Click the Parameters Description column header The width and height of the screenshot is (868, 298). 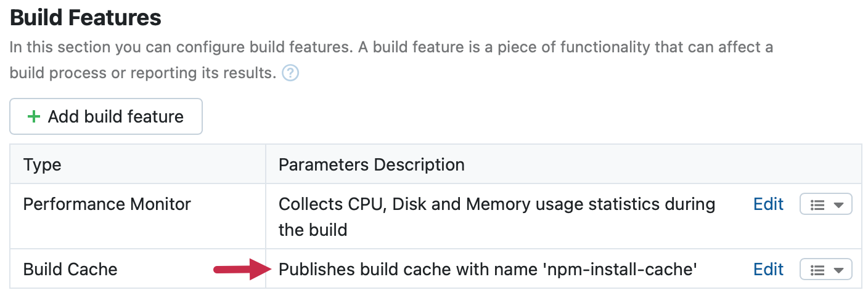click(371, 164)
